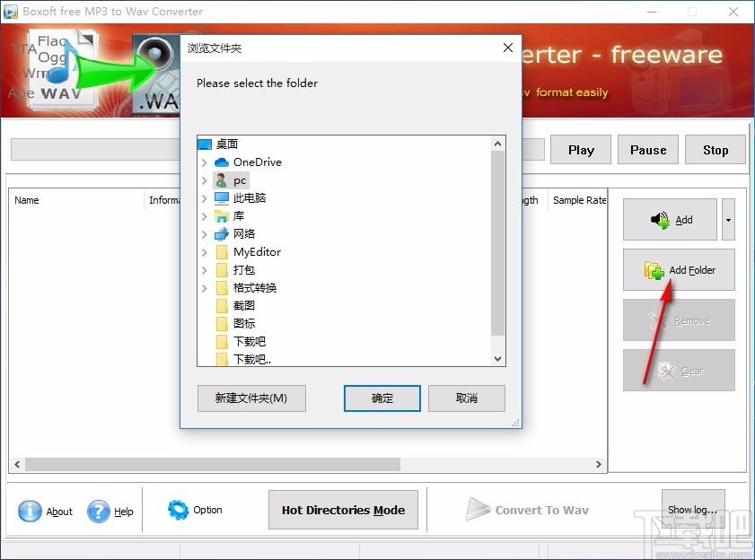Click the Stop button
The width and height of the screenshot is (755, 560).
coord(715,150)
